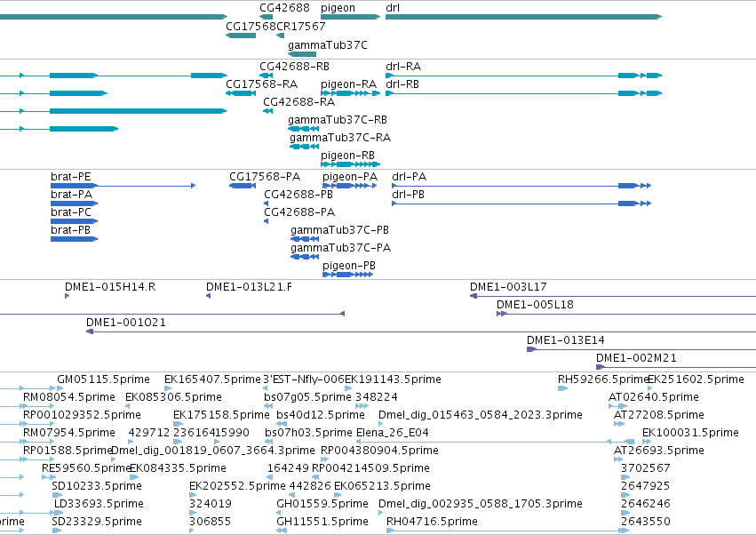Select EST EK202552.5prime

[237, 487]
